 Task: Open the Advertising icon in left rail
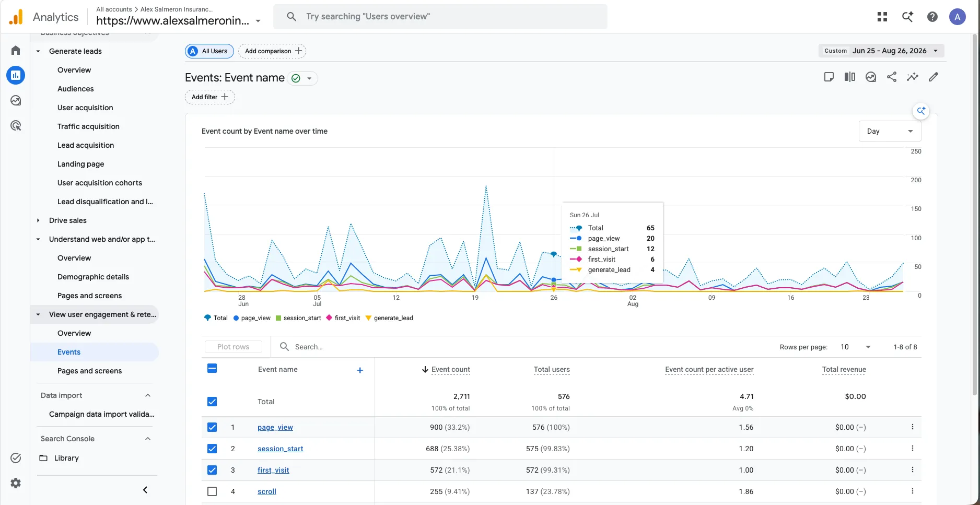point(16,125)
